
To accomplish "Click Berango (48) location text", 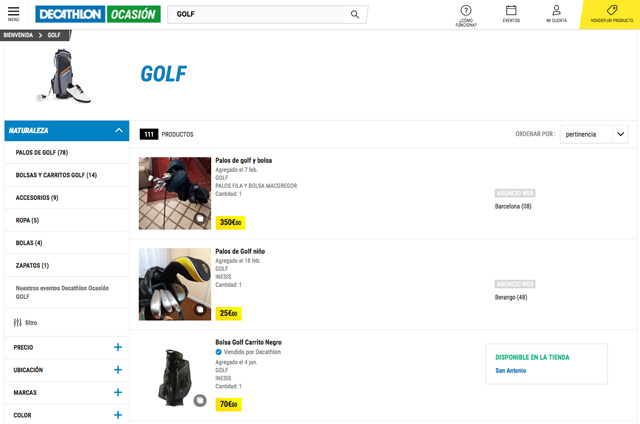I will point(511,297).
